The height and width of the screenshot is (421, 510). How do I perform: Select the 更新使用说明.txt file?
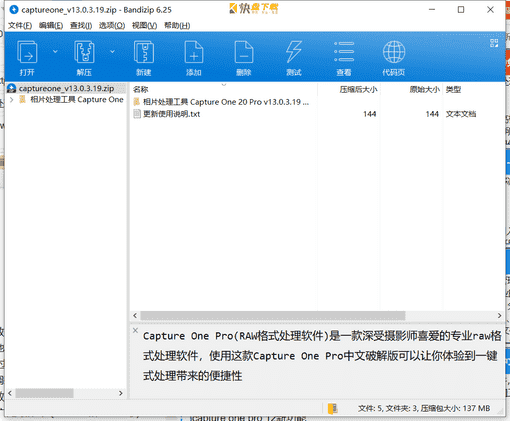click(x=171, y=114)
